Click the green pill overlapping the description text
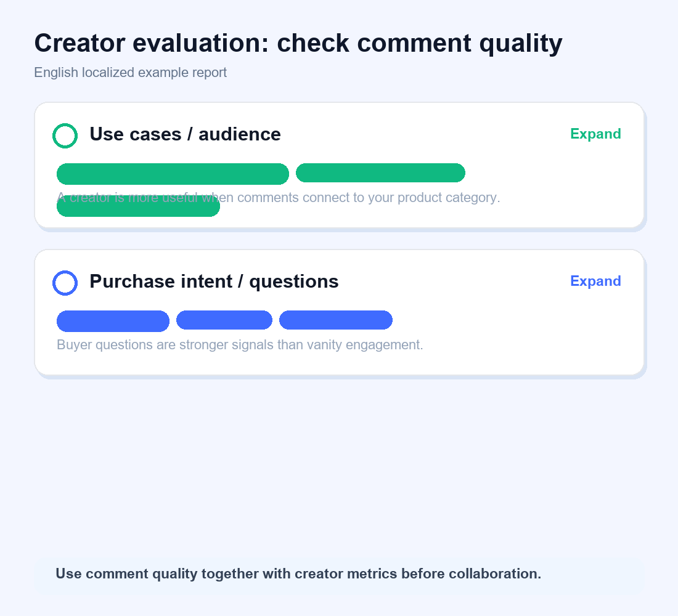 pyautogui.click(x=138, y=208)
